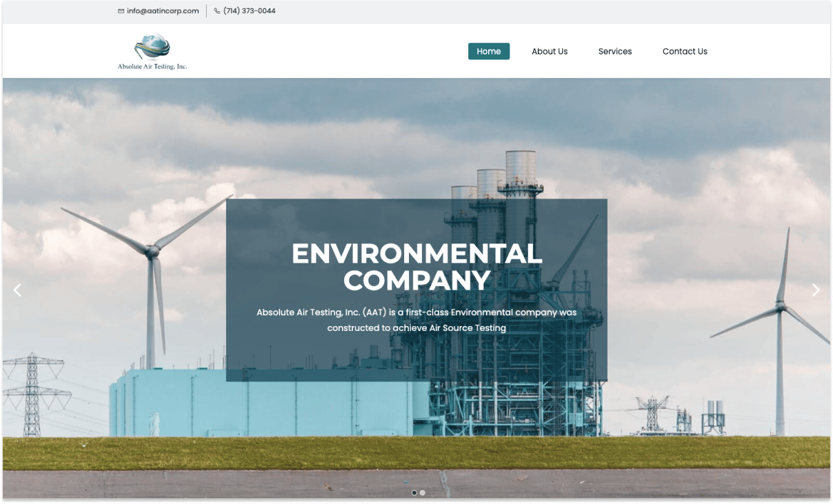Open the Services menu
The width and height of the screenshot is (833, 504).
point(615,51)
